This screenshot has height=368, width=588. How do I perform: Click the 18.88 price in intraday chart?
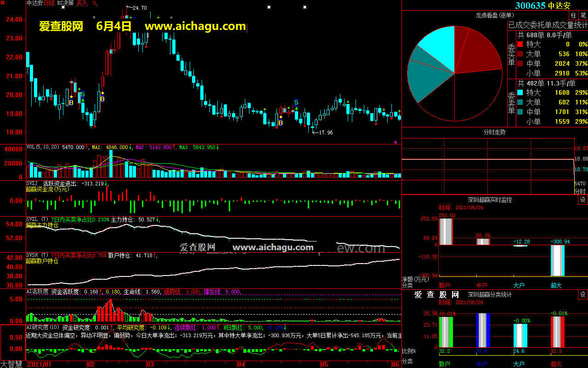pos(581,159)
